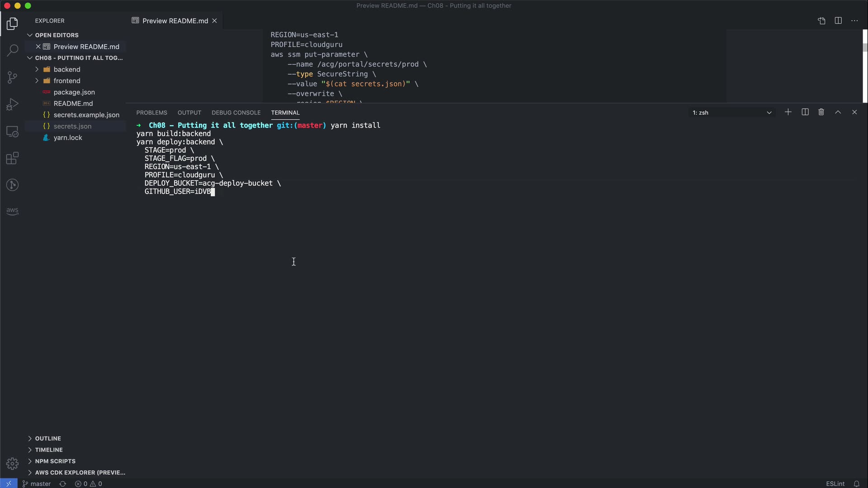Switch to the Debug Console tab
Viewport: 868px width, 488px height.
click(x=236, y=113)
